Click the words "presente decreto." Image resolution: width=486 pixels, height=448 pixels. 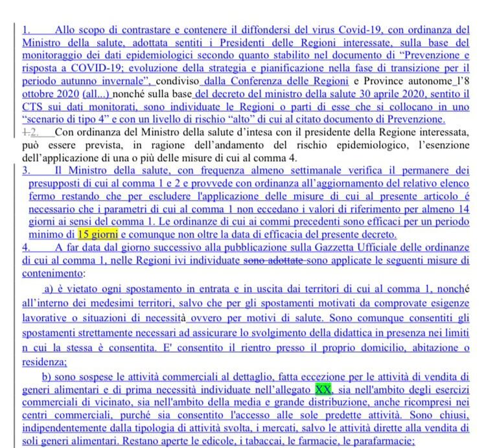(358, 234)
